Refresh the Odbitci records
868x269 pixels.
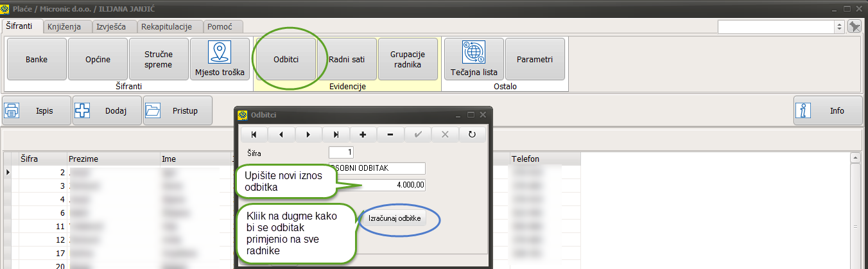click(472, 134)
